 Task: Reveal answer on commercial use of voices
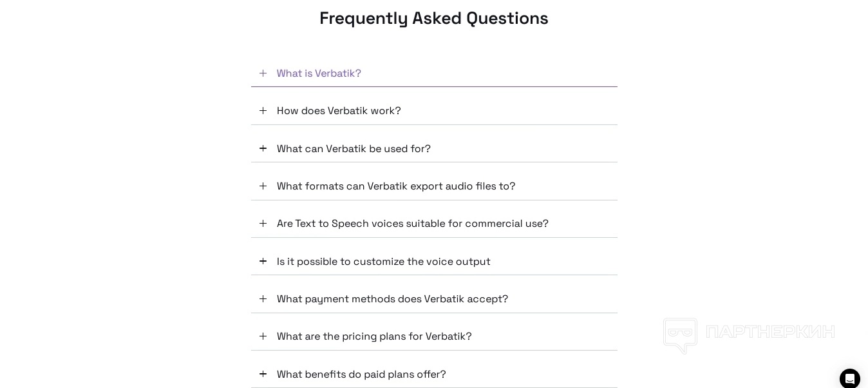413,224
